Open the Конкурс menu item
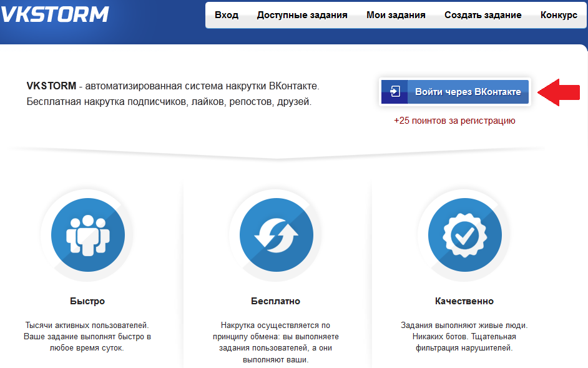The width and height of the screenshot is (588, 368). click(x=559, y=15)
